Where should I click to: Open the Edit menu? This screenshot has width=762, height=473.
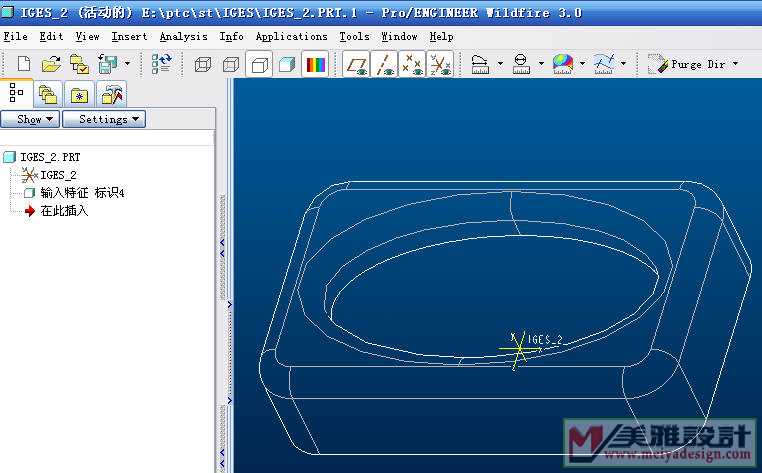51,36
